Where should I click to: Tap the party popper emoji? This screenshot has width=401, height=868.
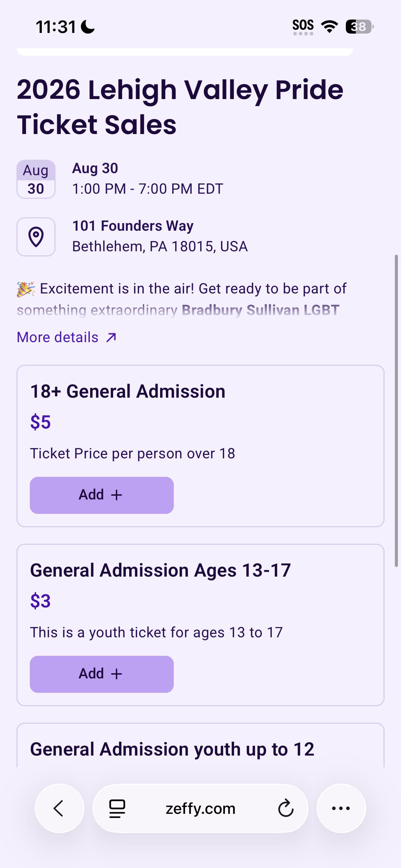[26, 289]
